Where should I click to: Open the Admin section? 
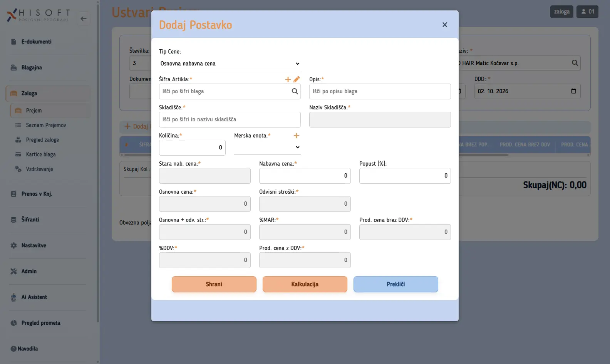click(48, 271)
